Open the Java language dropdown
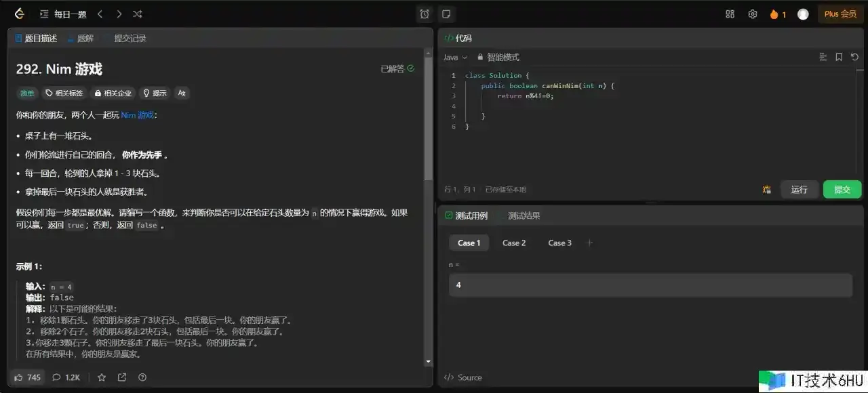Image resolution: width=868 pixels, height=393 pixels. (455, 58)
